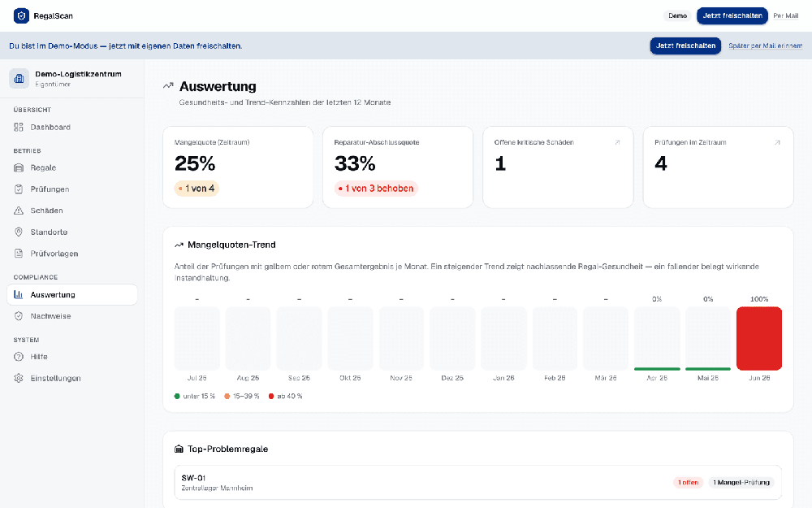Click the Mai 26 bar in trend chart
This screenshot has width=812, height=508.
click(x=708, y=338)
